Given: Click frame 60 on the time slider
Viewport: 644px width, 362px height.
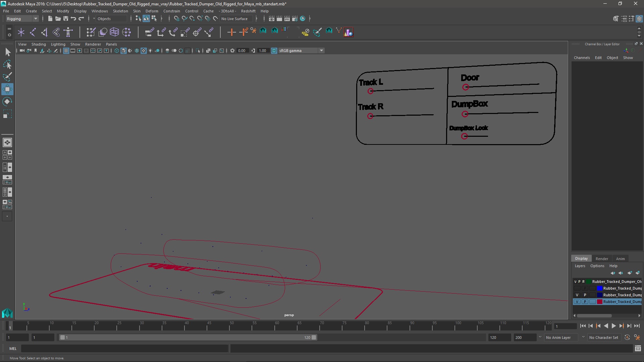Looking at the screenshot, I should 277,326.
